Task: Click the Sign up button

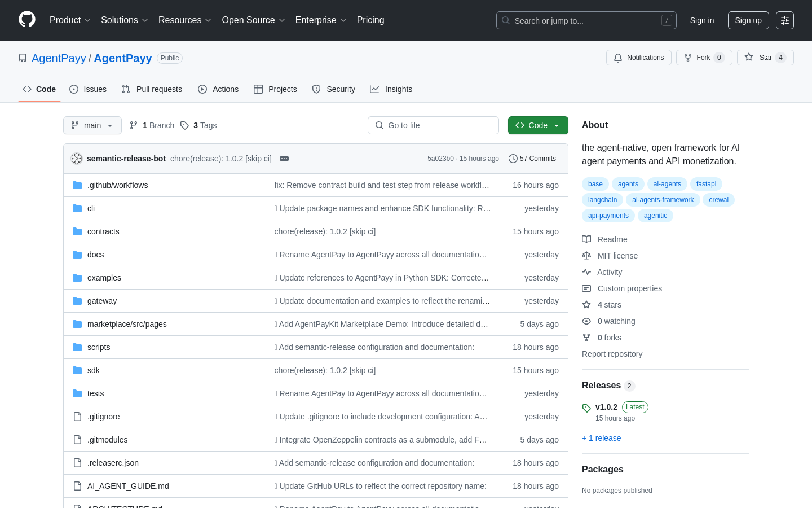Action: 748,20
